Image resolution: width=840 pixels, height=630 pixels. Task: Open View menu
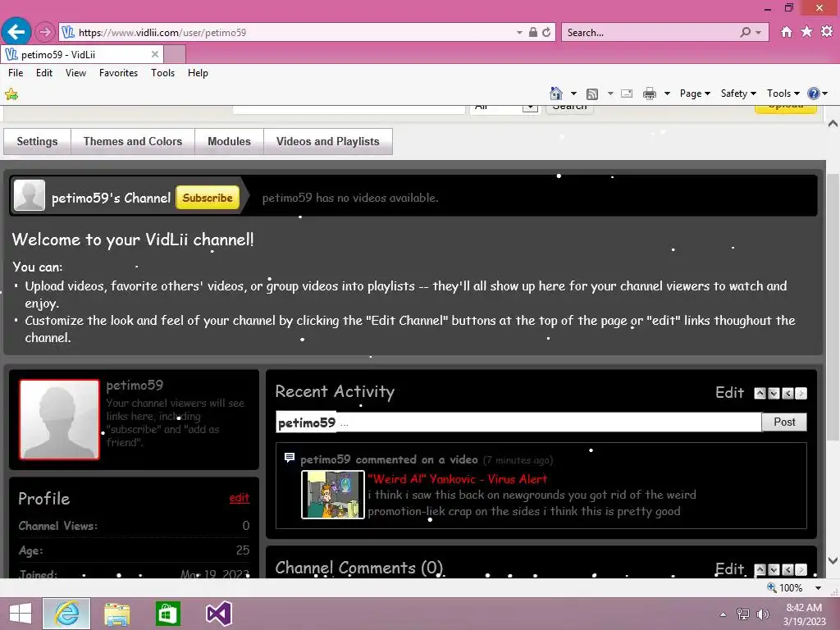pos(75,73)
